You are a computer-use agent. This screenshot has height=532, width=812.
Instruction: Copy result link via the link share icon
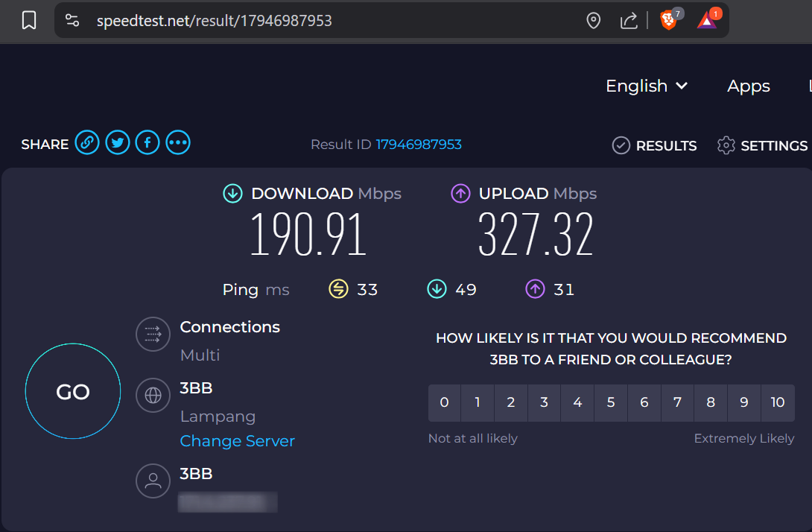tap(87, 142)
